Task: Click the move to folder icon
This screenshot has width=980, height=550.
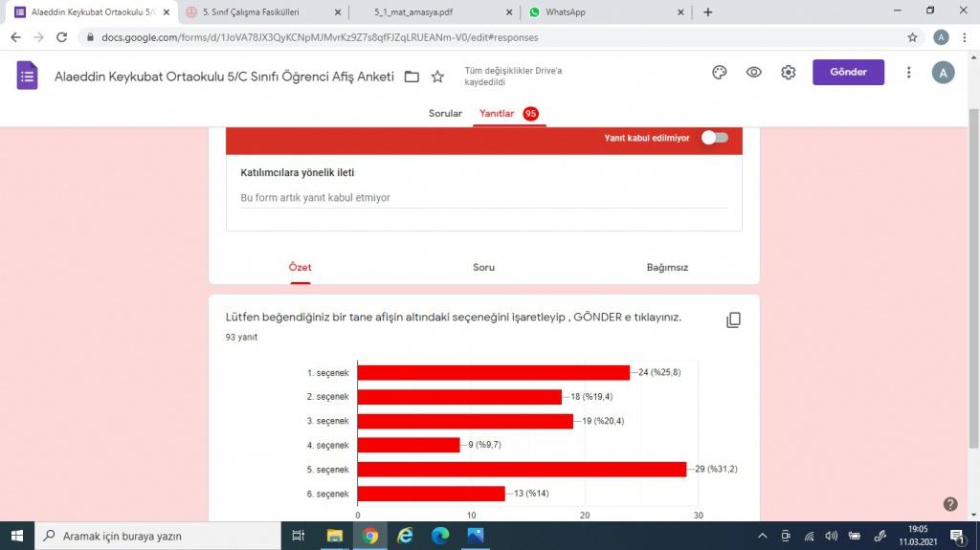Action: pyautogui.click(x=412, y=77)
